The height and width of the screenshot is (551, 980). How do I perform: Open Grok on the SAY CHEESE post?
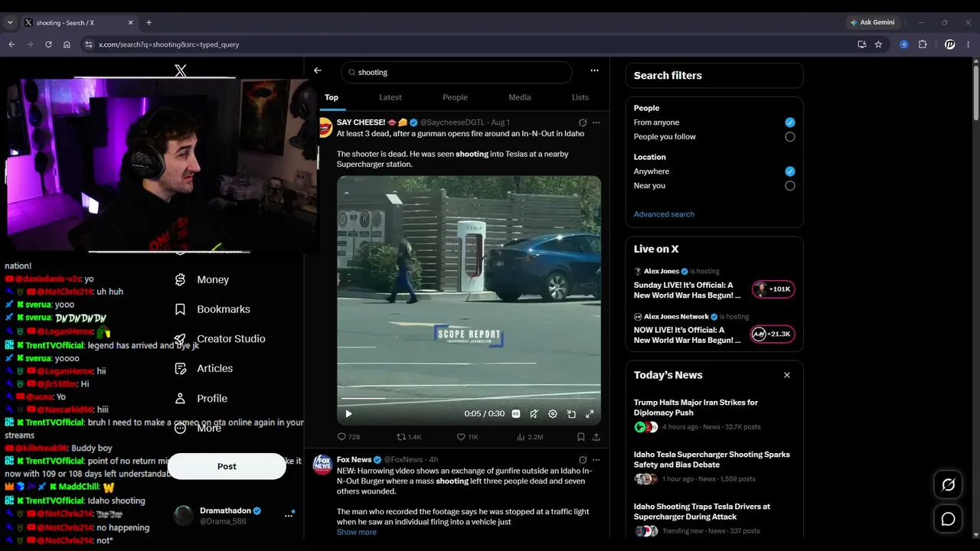[583, 122]
